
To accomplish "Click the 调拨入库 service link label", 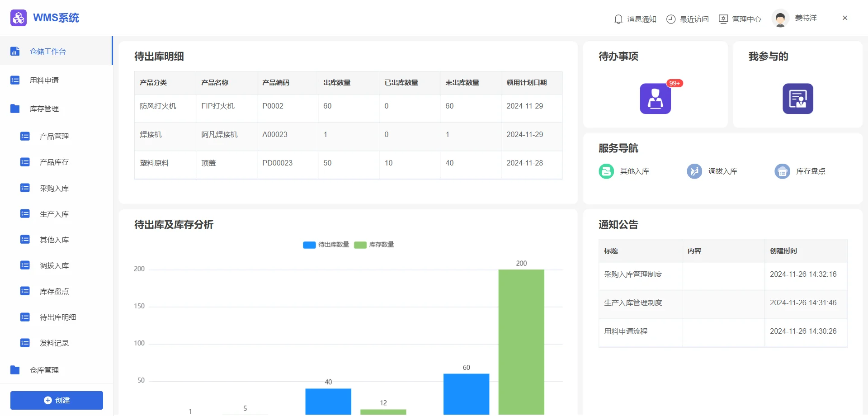I will (722, 171).
